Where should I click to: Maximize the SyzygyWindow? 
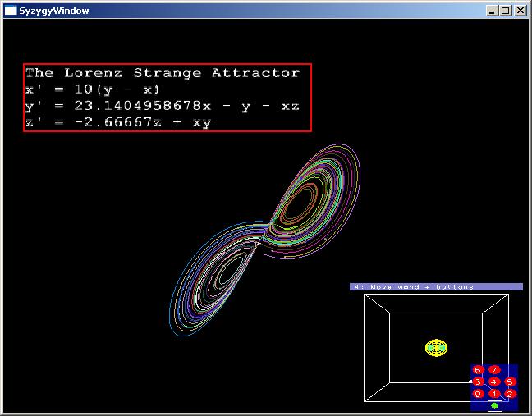(x=506, y=11)
